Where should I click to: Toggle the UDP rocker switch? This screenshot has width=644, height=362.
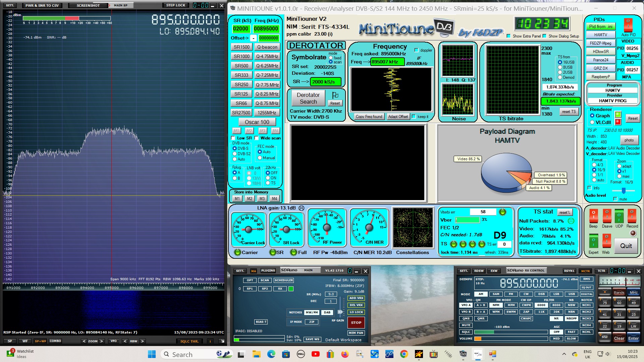click(x=619, y=216)
